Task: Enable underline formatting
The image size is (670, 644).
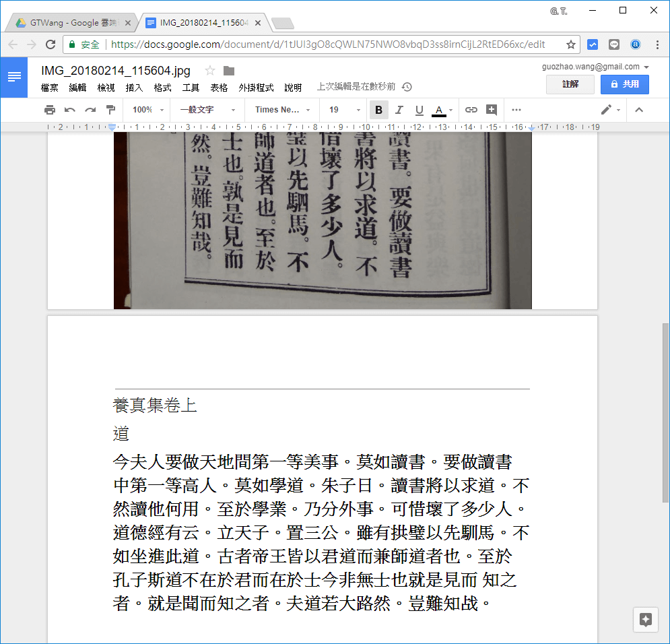Action: point(418,110)
